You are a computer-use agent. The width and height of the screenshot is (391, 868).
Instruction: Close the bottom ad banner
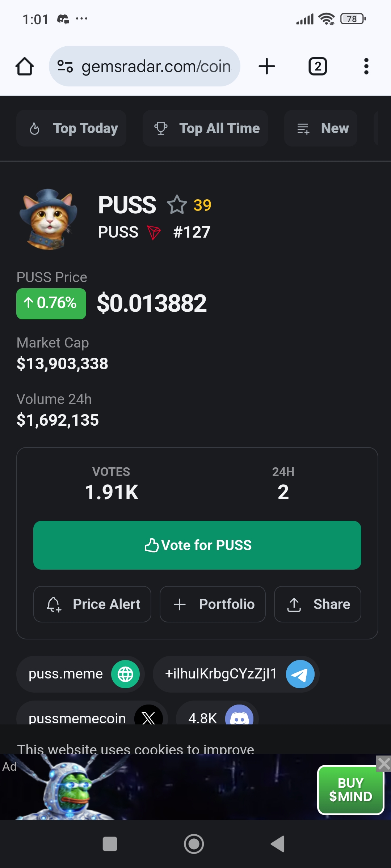coord(383,763)
